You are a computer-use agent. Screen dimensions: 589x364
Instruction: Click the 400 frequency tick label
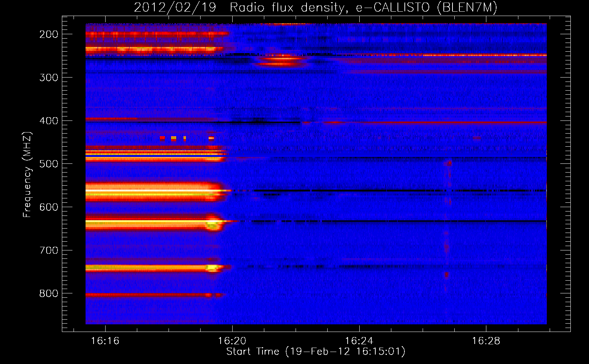(49, 121)
